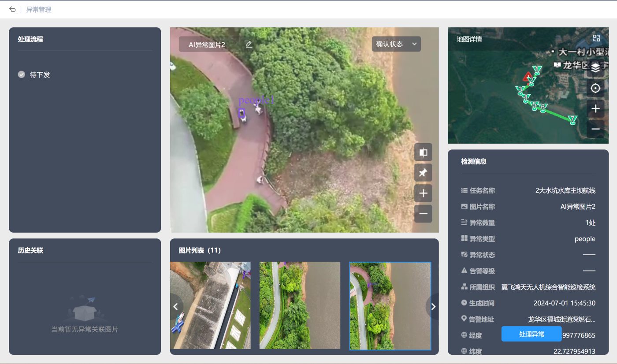The height and width of the screenshot is (364, 617).
Task: Zoom out on the map
Action: click(x=595, y=129)
